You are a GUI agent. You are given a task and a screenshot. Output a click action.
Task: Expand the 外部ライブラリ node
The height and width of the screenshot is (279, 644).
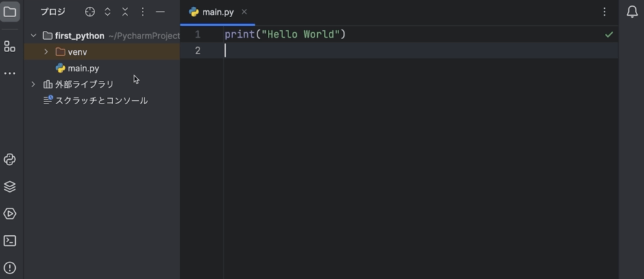point(33,84)
